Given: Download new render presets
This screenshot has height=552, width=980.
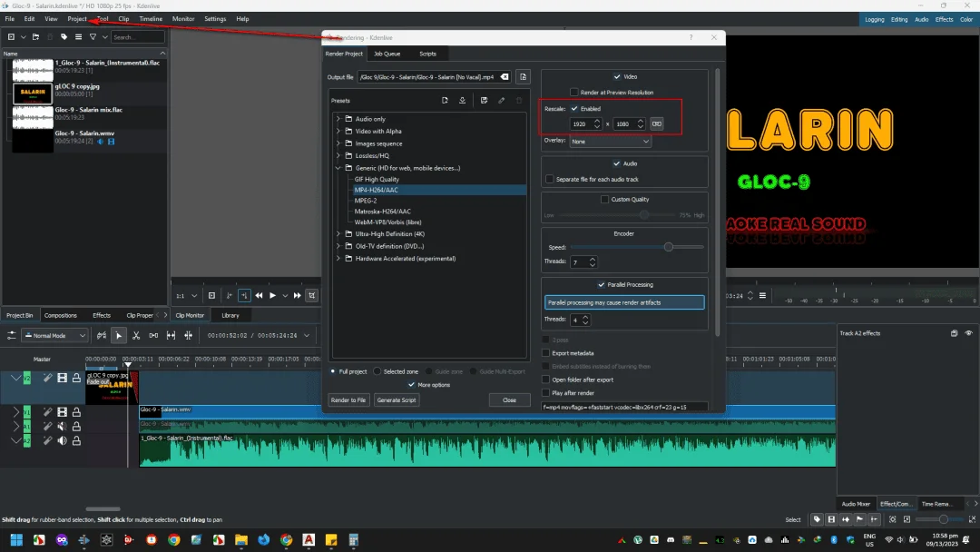Looking at the screenshot, I should (x=462, y=100).
